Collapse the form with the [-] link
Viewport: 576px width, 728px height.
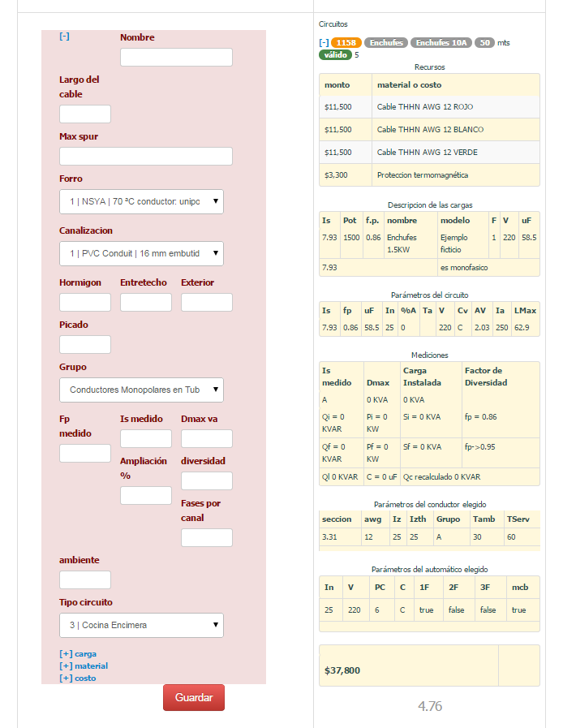(65, 37)
